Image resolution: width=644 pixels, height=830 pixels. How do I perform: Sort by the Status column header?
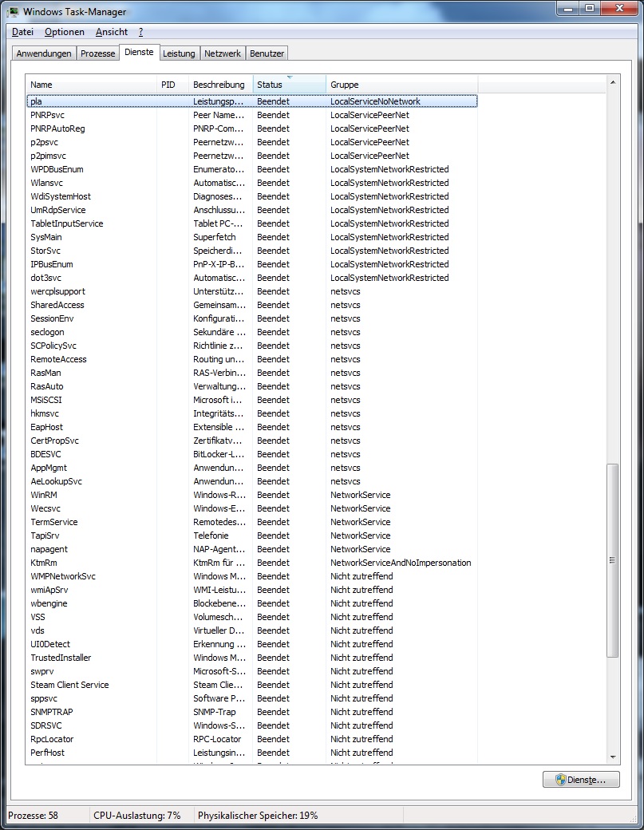coord(290,84)
